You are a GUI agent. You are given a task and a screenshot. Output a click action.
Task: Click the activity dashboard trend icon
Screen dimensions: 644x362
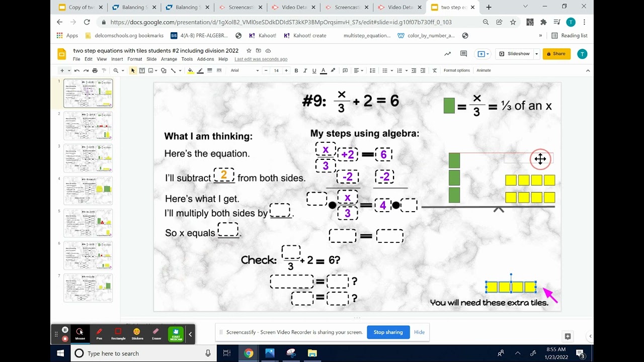tap(447, 54)
